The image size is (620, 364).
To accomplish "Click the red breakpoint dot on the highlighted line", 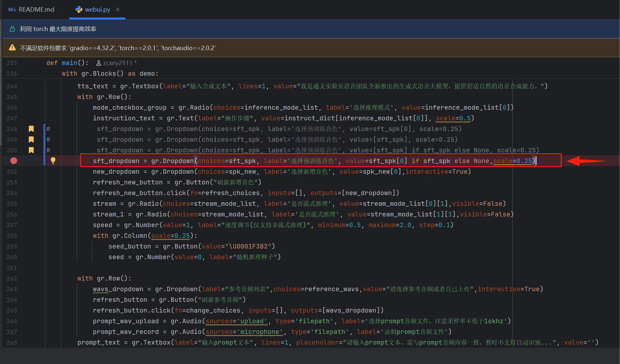I will (x=13, y=160).
